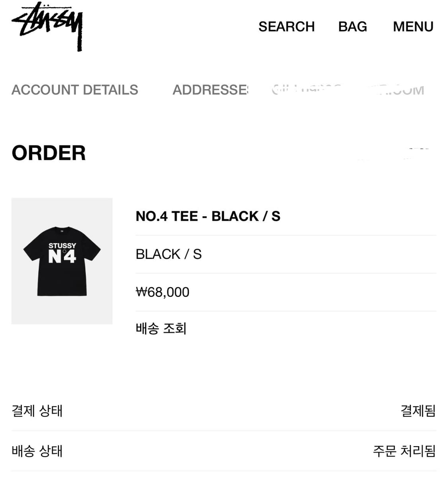Switch to the ACCOUNT DETAILS tab
The image size is (448, 484).
click(x=75, y=90)
